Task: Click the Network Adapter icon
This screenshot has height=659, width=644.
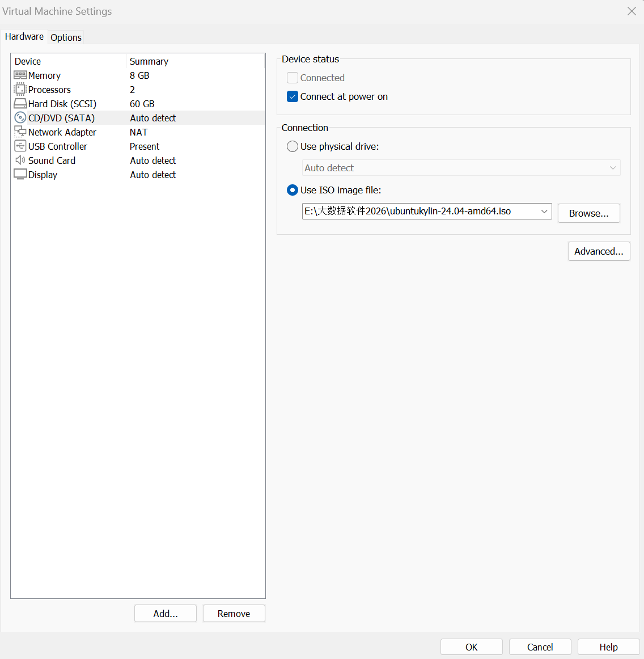Action: point(20,132)
